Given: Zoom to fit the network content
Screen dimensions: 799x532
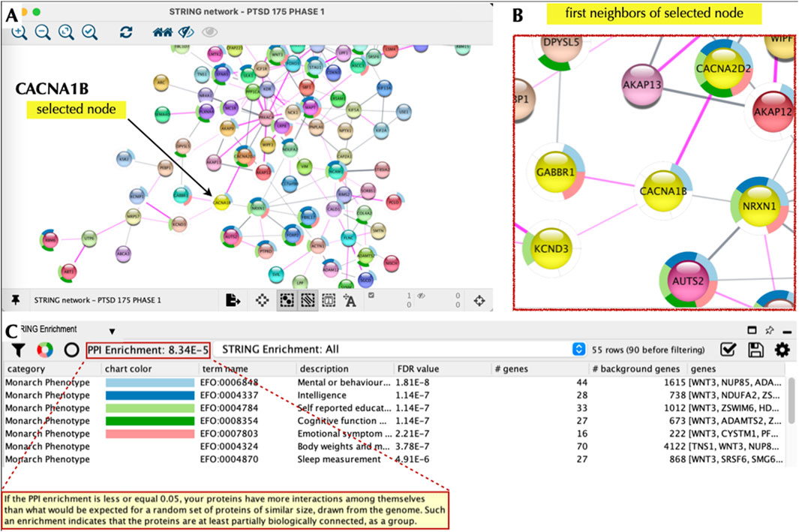Looking at the screenshot, I should point(67,32).
